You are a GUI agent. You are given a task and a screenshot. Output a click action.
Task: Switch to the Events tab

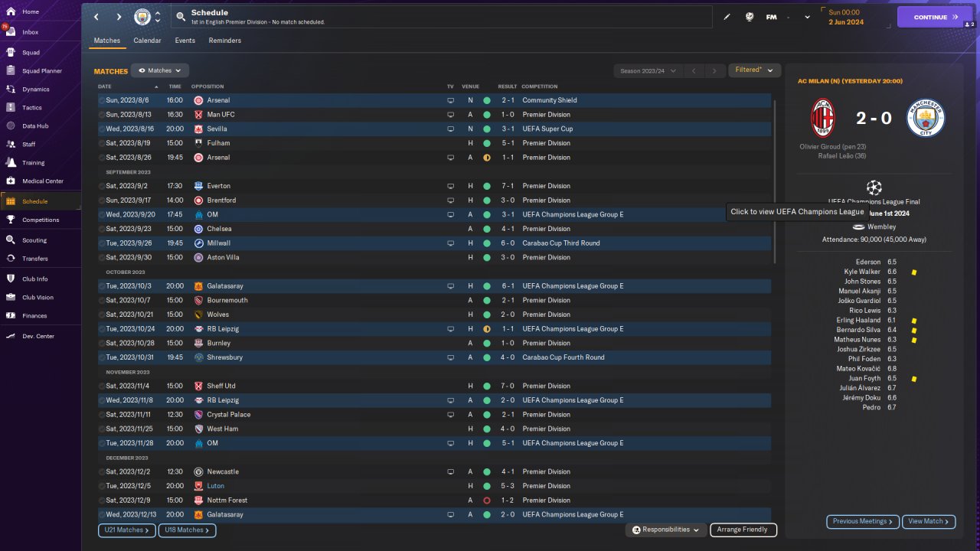[x=185, y=41]
